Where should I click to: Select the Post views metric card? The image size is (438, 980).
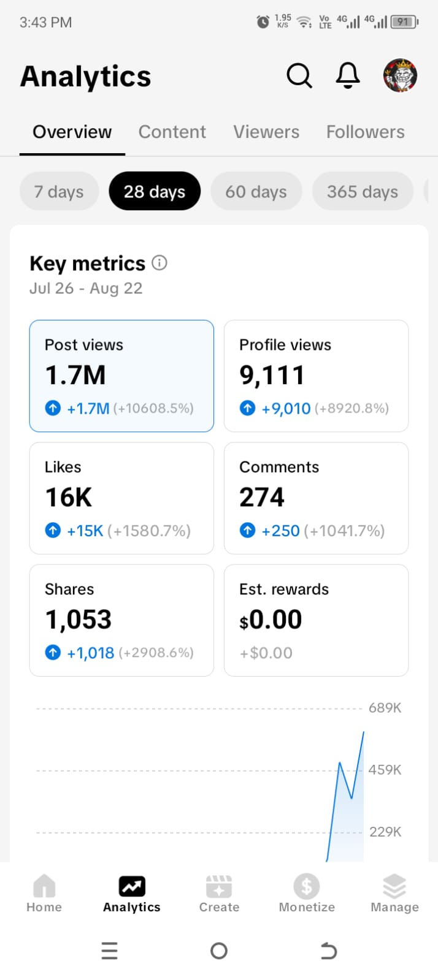pyautogui.click(x=121, y=376)
